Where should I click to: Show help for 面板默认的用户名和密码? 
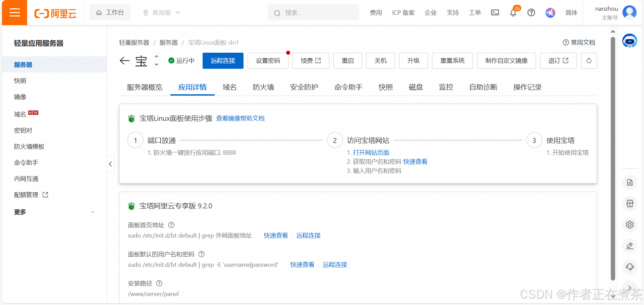click(201, 254)
